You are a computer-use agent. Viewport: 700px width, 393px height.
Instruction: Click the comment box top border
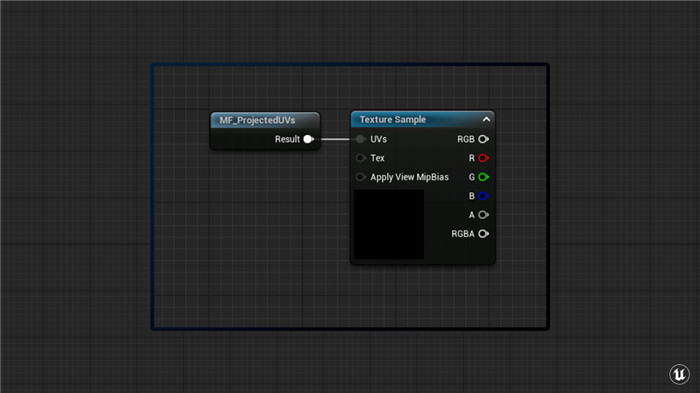[x=350, y=65]
